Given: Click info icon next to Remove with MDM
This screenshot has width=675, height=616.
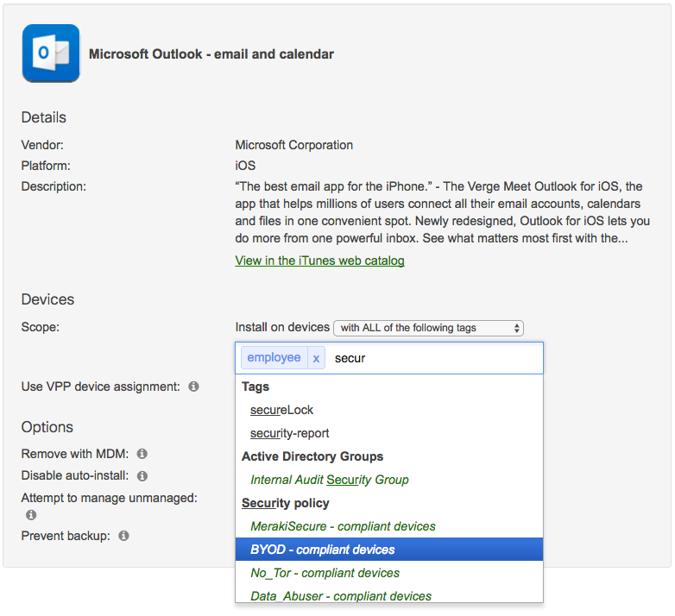Looking at the screenshot, I should [142, 453].
